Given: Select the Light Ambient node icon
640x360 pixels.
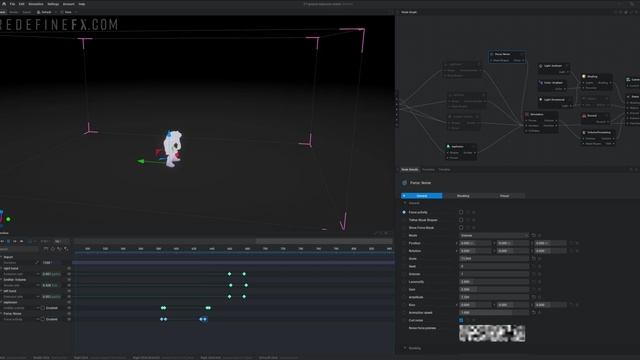Looking at the screenshot, I should (x=541, y=66).
